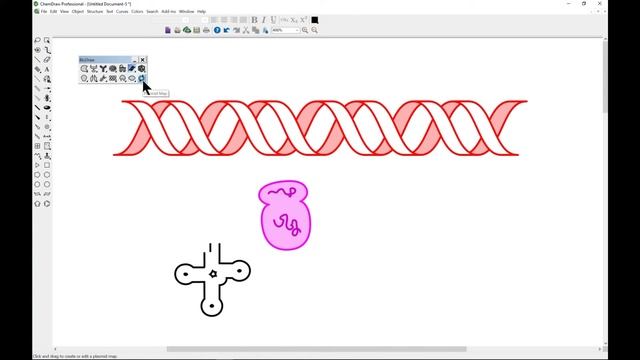Screen dimensions: 640x360
Task: Create a new document from the toolbar
Action: coord(168,30)
